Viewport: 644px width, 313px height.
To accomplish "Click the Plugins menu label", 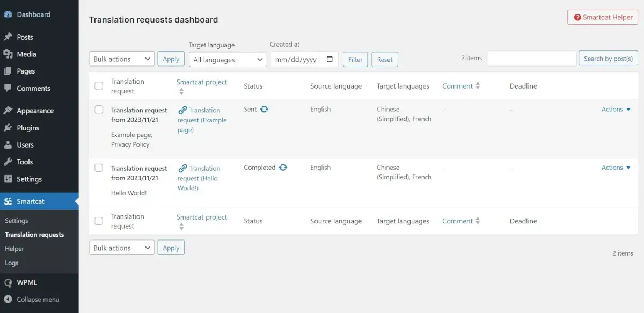I will tap(28, 128).
